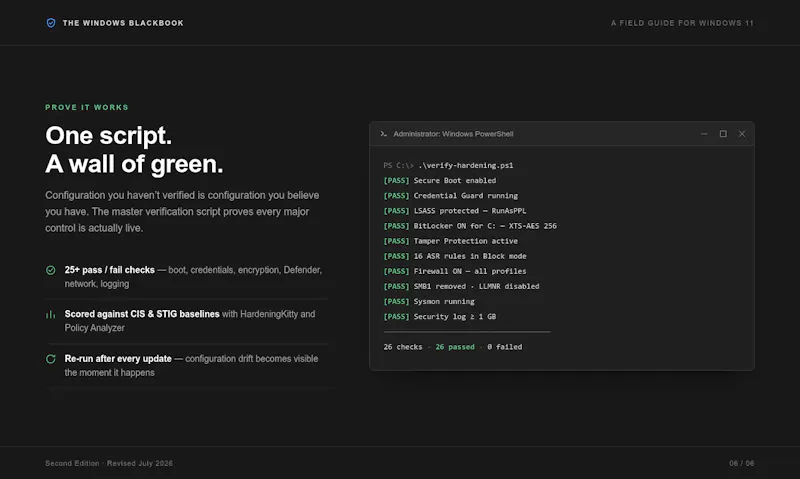Select the 25+ pass / fail checks item
The image size is (800, 479).
[x=186, y=276]
